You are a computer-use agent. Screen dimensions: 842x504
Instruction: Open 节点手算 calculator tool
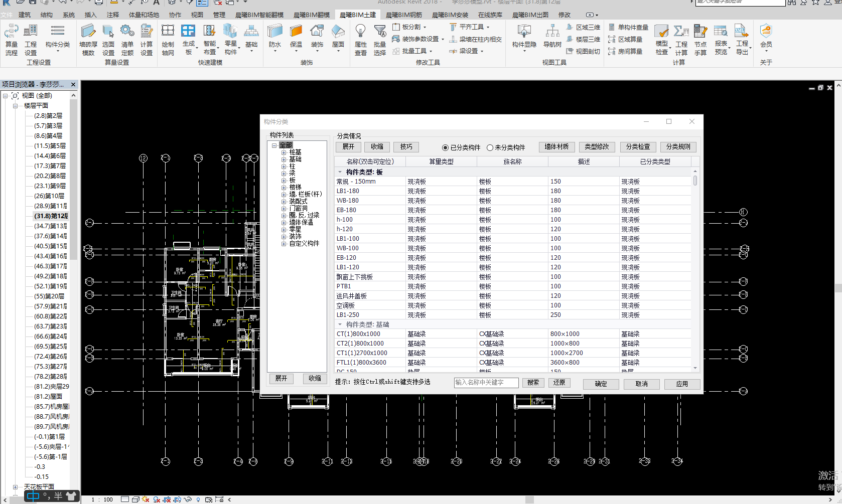pos(700,40)
